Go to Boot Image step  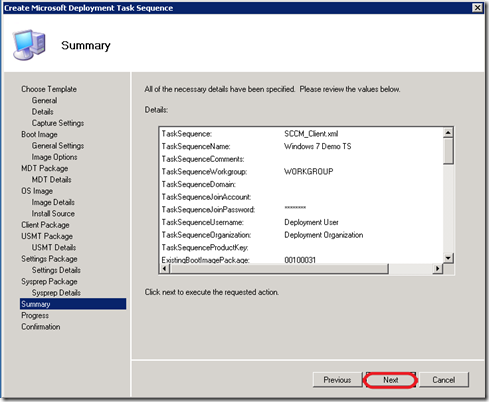[39, 134]
